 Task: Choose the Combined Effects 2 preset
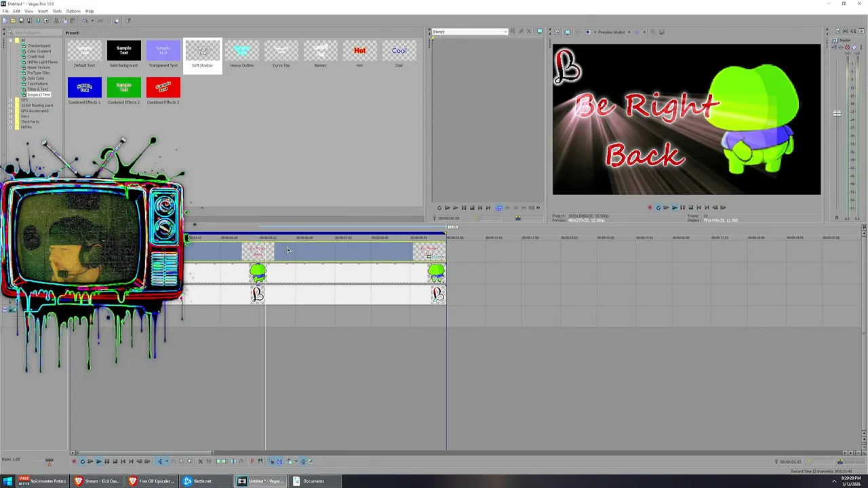click(123, 91)
